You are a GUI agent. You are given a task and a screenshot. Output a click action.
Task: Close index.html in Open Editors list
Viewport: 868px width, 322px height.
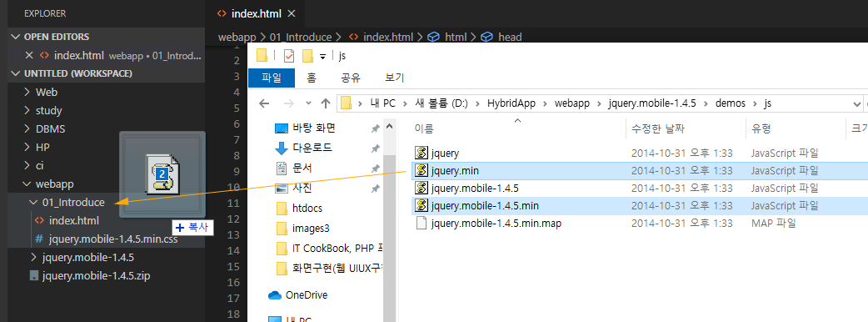click(x=29, y=55)
